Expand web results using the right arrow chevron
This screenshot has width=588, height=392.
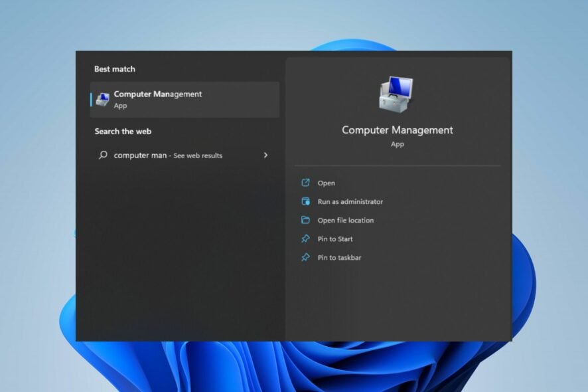pos(265,155)
